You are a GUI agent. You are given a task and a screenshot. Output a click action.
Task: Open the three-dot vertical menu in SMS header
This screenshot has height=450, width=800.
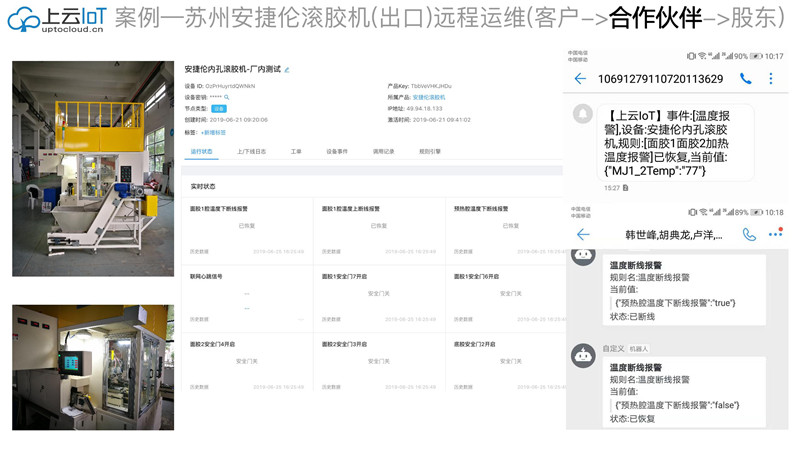(770, 79)
